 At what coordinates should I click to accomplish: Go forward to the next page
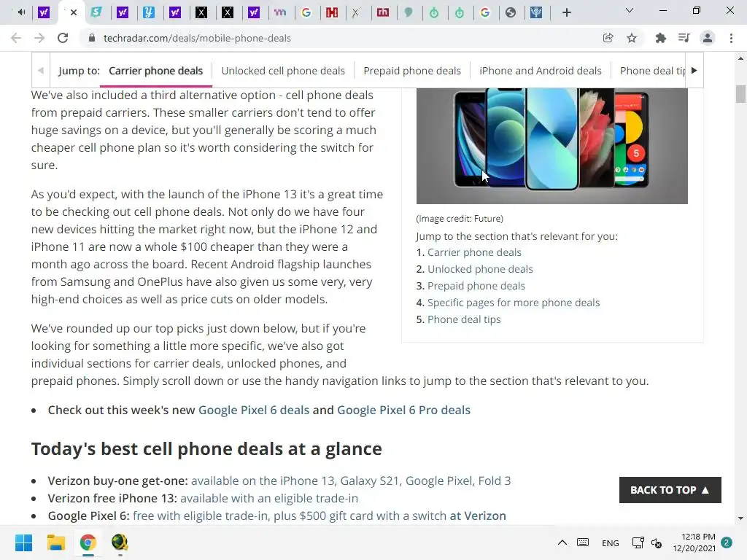click(x=39, y=38)
